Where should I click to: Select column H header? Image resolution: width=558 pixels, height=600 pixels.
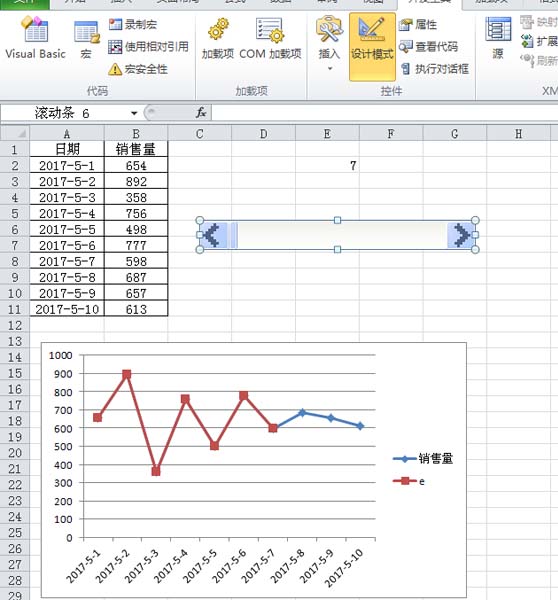point(519,134)
